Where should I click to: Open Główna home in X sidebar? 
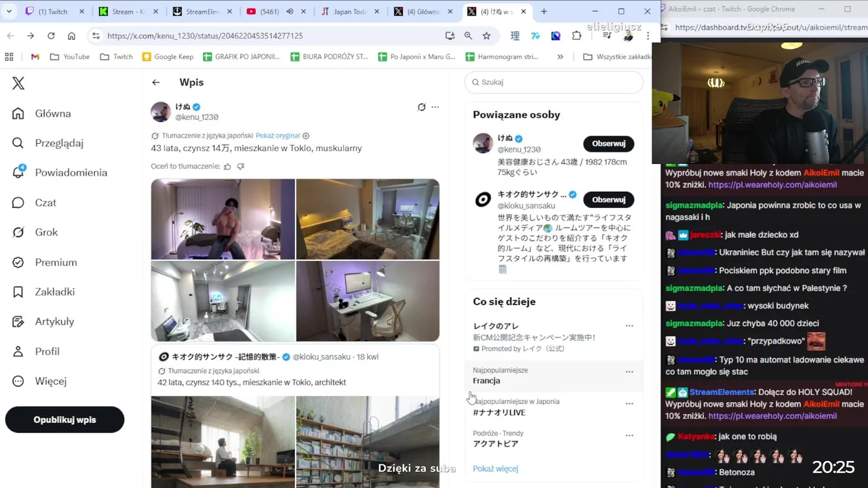tap(41, 113)
